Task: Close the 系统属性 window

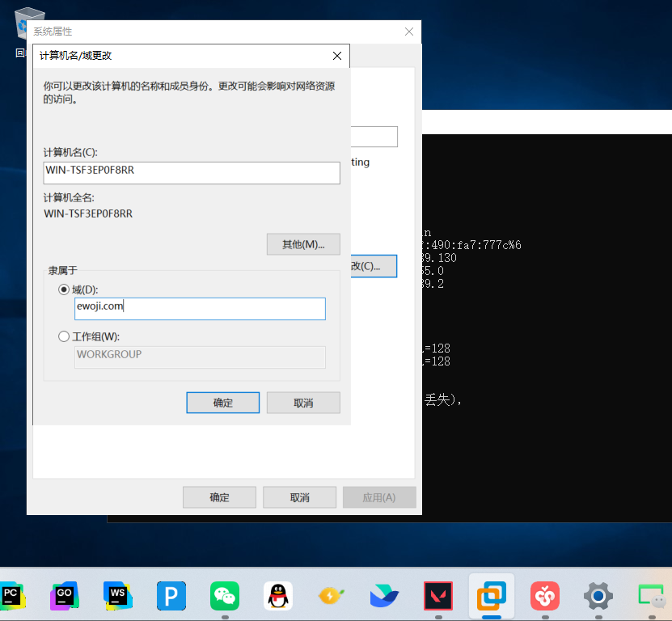Action: tap(409, 32)
